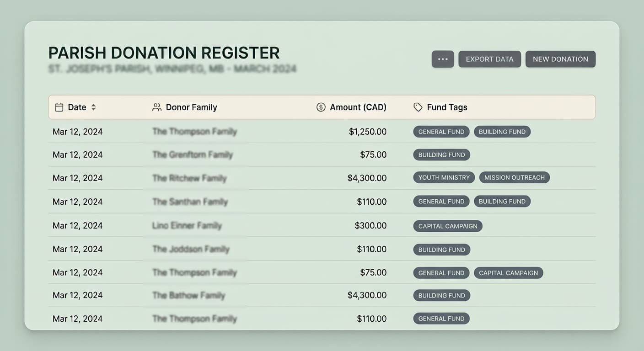Sort by the Amount (CAD) column header
Viewport: 644px width, 351px height.
tap(358, 107)
